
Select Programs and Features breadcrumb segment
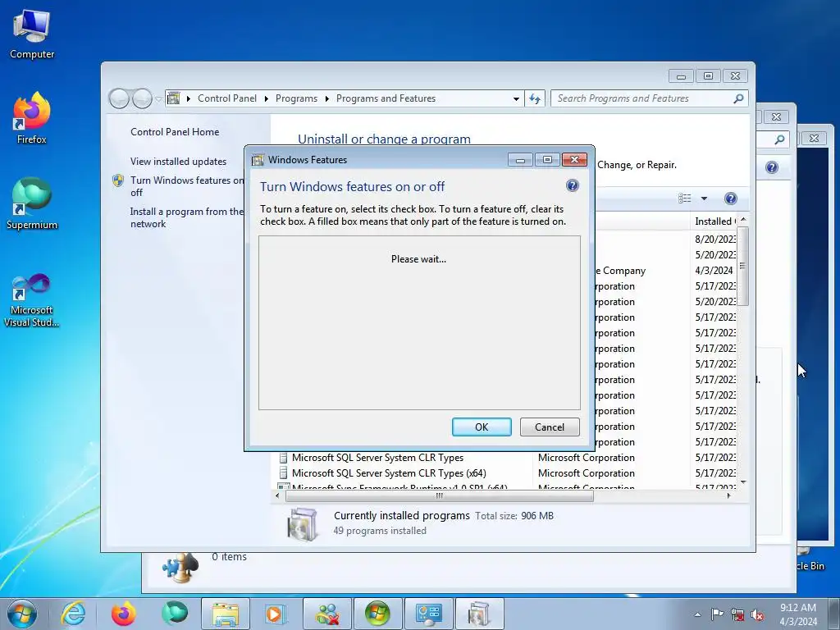(386, 98)
